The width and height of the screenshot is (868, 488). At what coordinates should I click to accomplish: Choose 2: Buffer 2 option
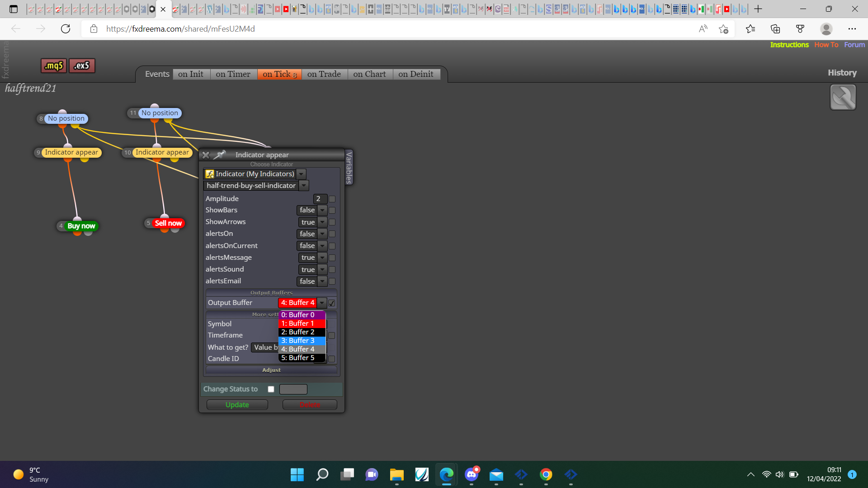tap(302, 332)
